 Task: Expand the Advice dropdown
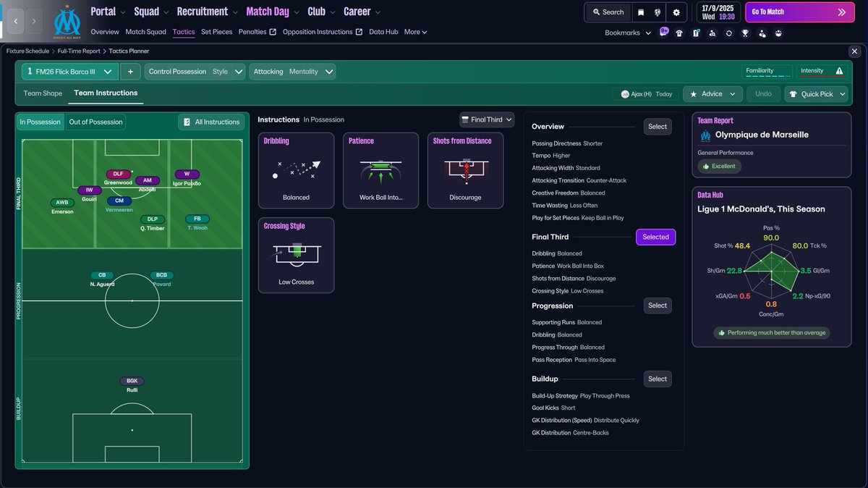pos(712,94)
